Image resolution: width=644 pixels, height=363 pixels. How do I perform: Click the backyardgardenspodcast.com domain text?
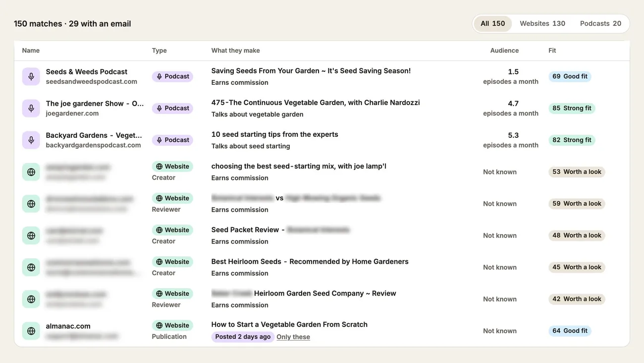(94, 145)
